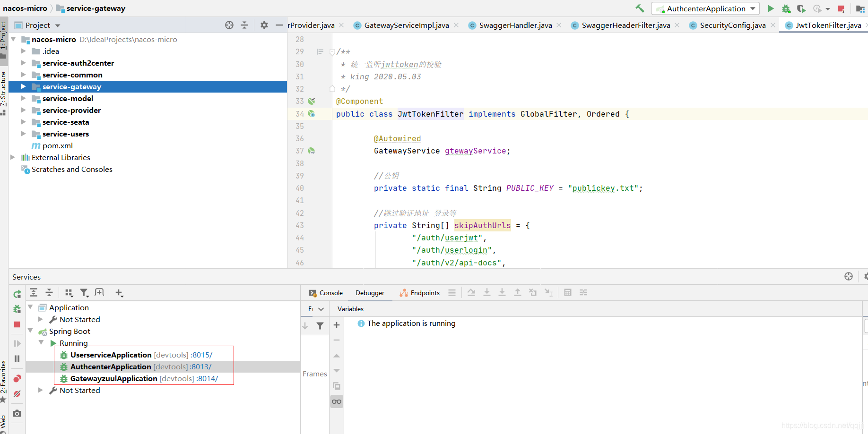Click the Spring bean gutter icon on line 33
Screen dimensions: 868x434
312,101
